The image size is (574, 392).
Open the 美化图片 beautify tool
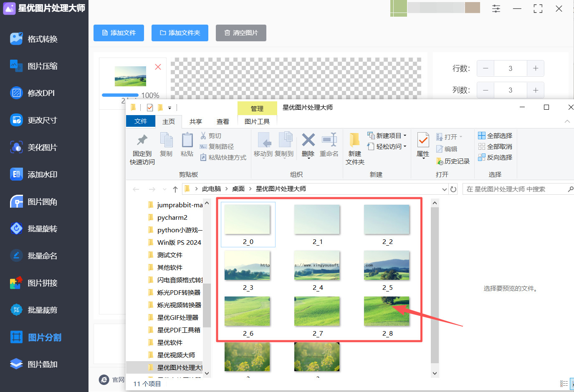[33, 147]
